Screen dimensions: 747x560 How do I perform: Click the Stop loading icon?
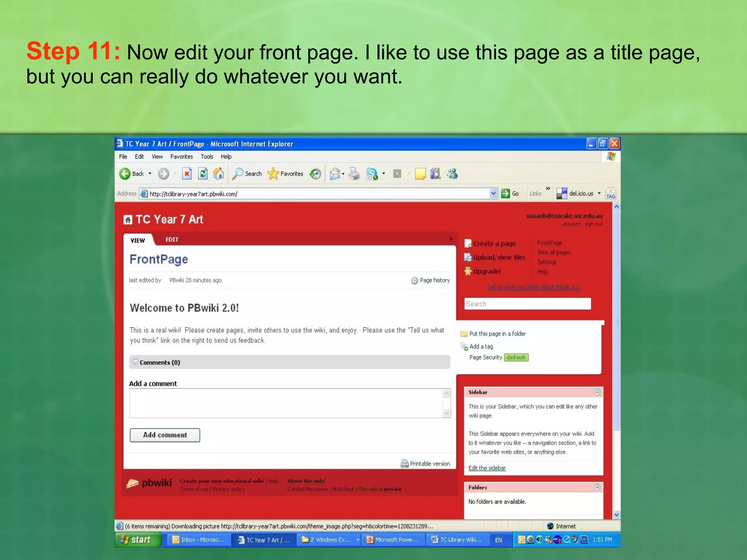[x=187, y=174]
